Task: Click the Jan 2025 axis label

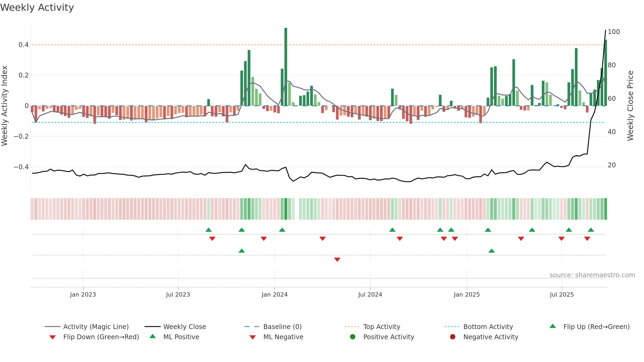Action: point(467,294)
